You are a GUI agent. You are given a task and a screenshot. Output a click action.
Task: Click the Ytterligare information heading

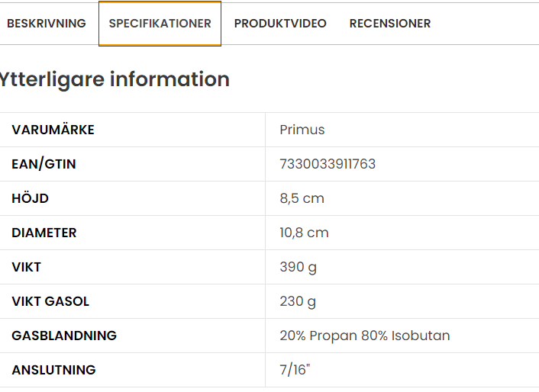click(x=115, y=79)
